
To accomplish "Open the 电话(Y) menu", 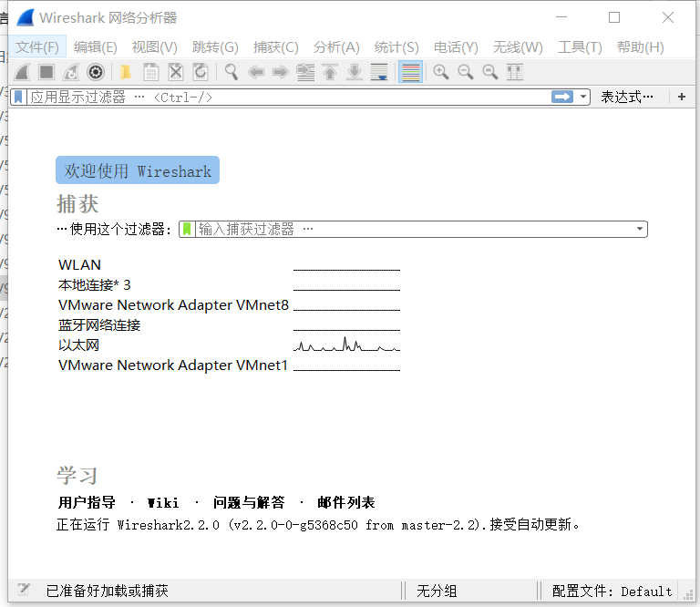I will coord(456,46).
